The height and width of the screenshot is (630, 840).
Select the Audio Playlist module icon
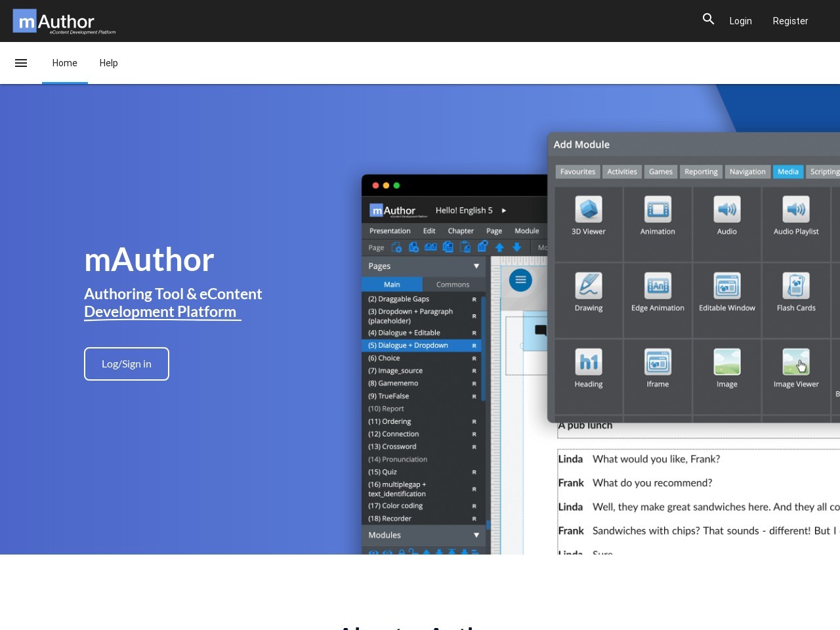[x=796, y=209]
